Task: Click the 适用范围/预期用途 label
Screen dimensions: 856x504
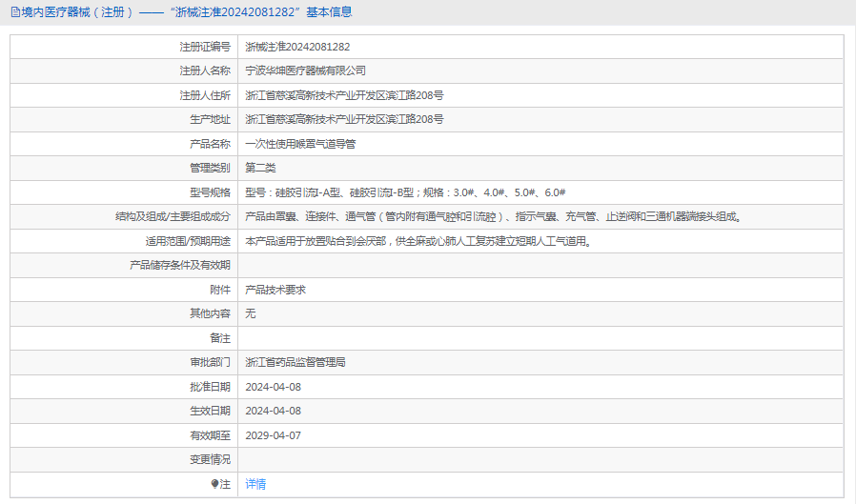Action: coord(188,241)
